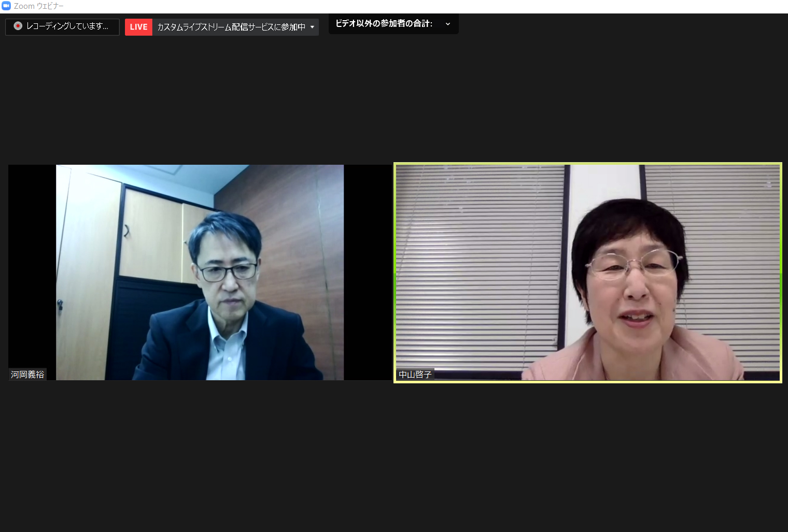Image resolution: width=788 pixels, height=532 pixels.
Task: Click the レコーディングしています recording status button
Action: pyautogui.click(x=62, y=27)
